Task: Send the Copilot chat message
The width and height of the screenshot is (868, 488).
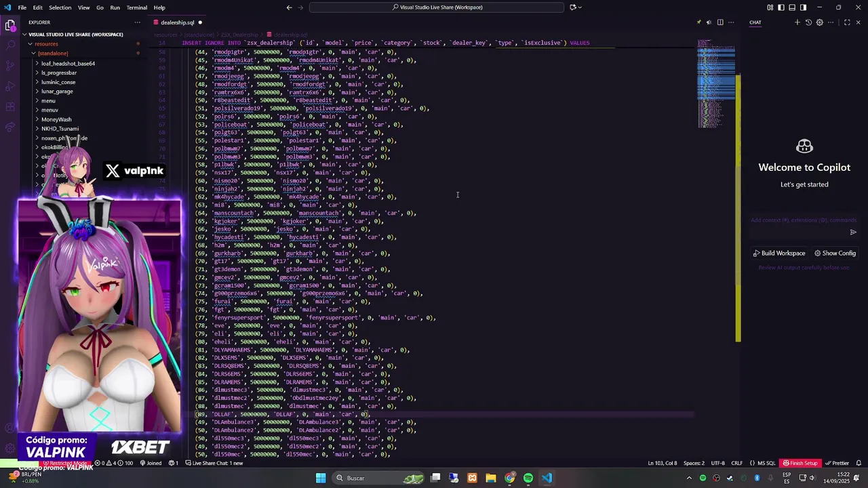Action: pyautogui.click(x=853, y=232)
